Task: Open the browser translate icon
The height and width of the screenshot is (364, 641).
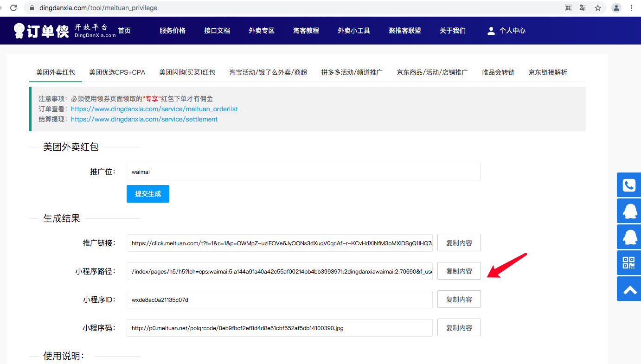Action: click(x=583, y=8)
